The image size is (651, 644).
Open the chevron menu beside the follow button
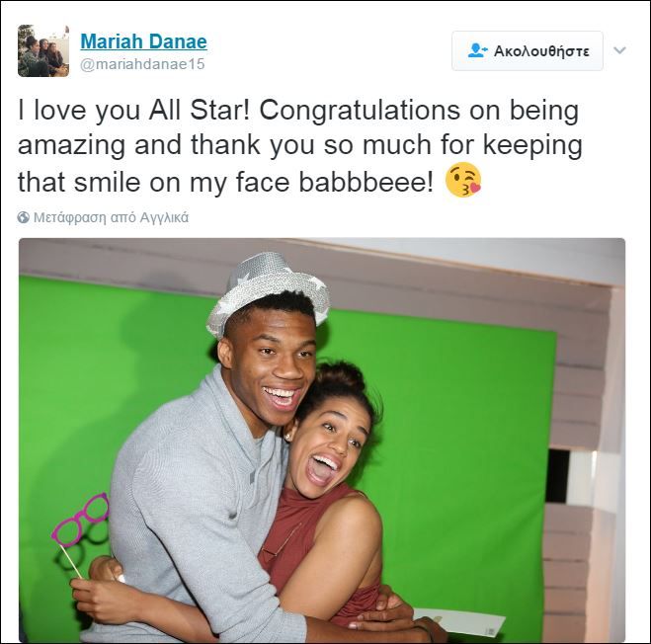point(619,50)
